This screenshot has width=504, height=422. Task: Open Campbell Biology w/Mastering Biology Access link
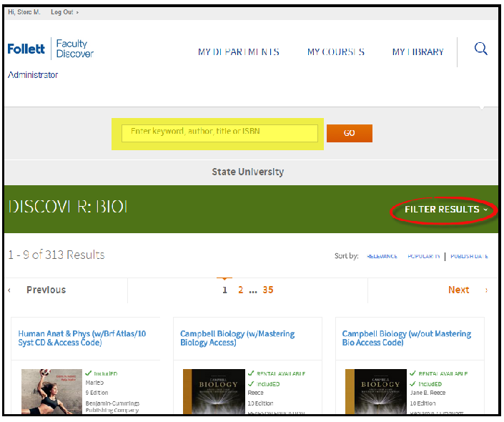(237, 338)
